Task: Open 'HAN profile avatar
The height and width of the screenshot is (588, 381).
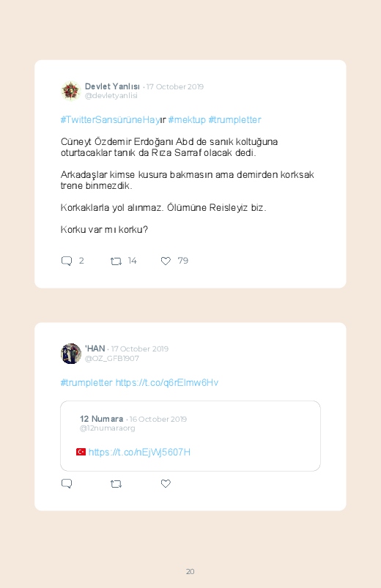Action: coord(71,353)
